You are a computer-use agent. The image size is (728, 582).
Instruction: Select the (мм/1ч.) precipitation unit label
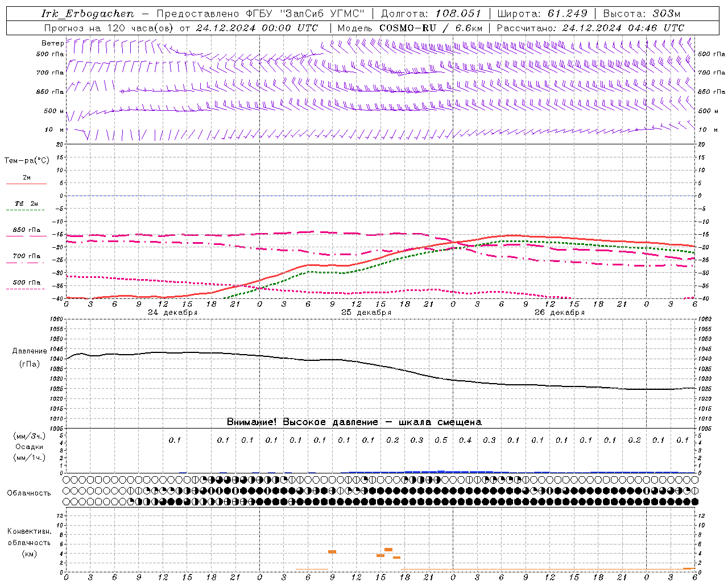tap(30, 458)
